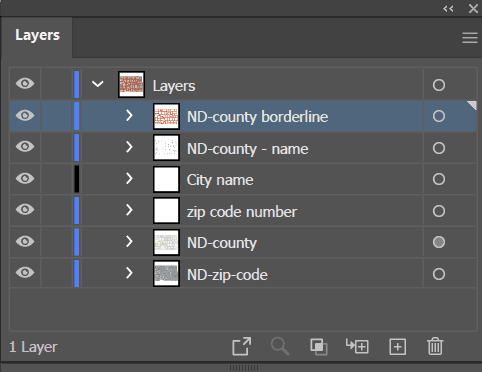
Task: Hide the top-level Layers layer
Action: [25, 83]
